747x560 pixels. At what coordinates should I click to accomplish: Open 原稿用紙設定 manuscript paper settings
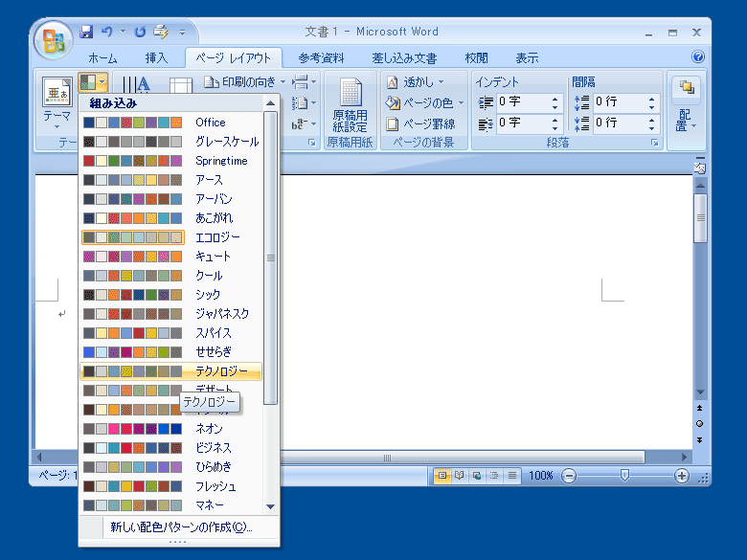click(351, 105)
